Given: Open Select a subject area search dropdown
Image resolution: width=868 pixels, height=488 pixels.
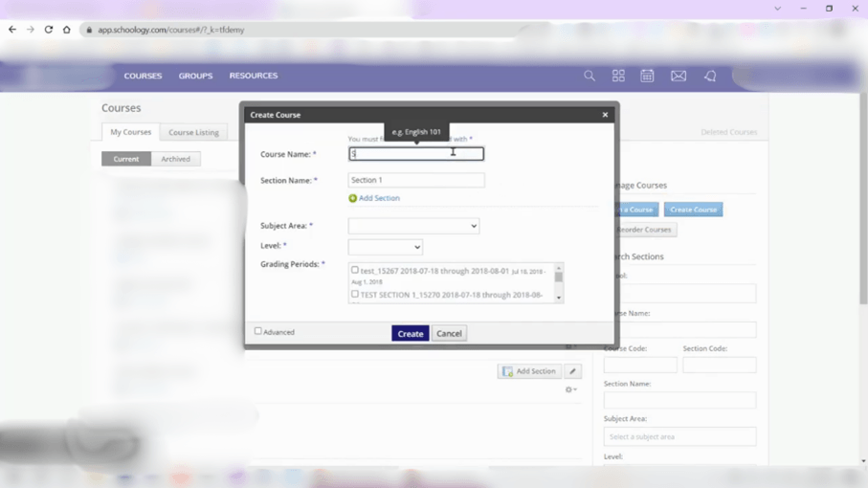Looking at the screenshot, I should pyautogui.click(x=679, y=436).
